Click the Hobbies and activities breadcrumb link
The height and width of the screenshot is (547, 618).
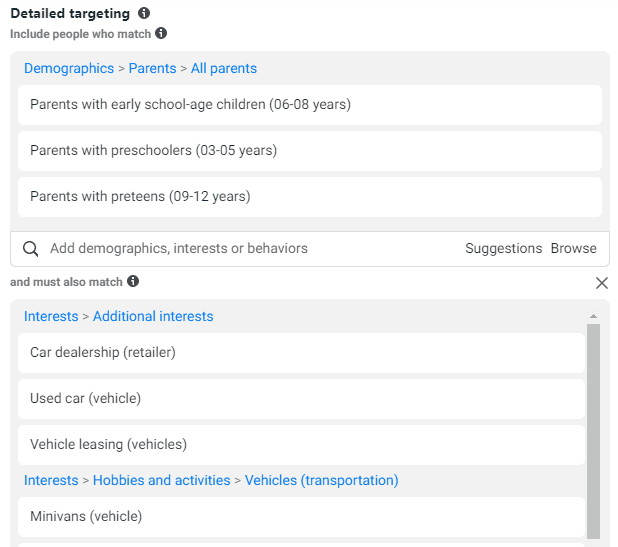161,480
